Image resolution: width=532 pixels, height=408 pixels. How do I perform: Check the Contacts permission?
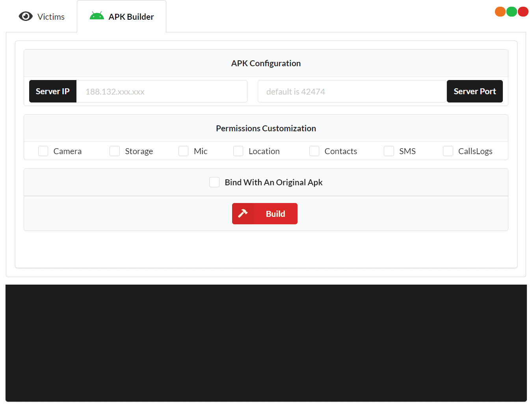pos(314,151)
